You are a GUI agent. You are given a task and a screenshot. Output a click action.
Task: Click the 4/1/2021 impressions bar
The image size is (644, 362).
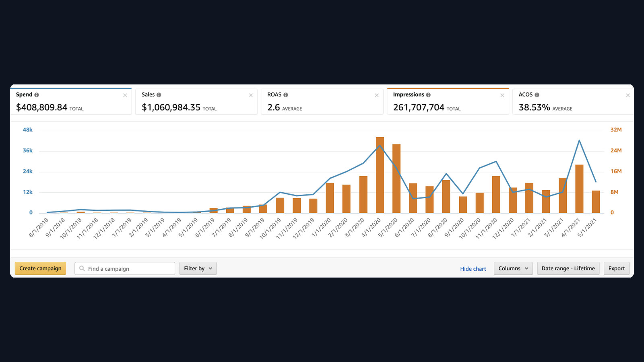(x=579, y=189)
